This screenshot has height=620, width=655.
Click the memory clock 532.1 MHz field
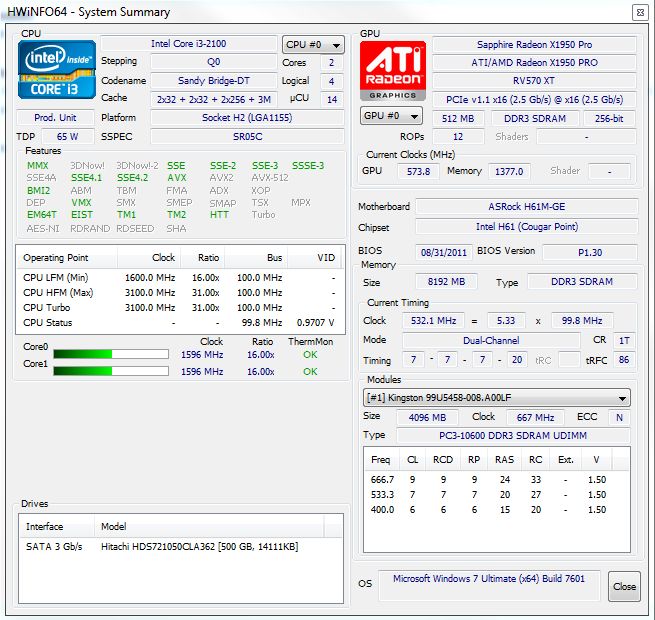tap(433, 321)
